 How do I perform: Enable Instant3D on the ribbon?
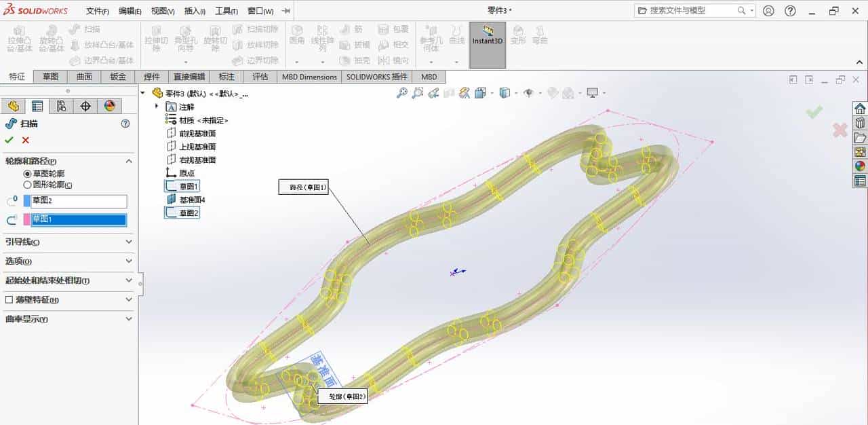(x=487, y=42)
